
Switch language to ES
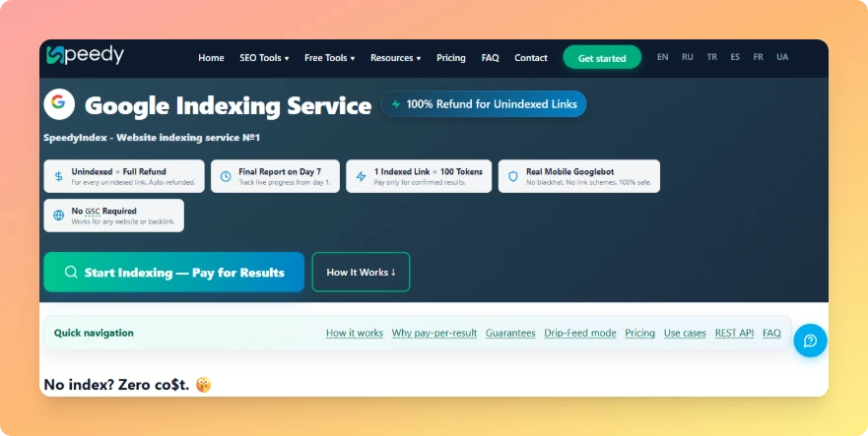tap(735, 57)
